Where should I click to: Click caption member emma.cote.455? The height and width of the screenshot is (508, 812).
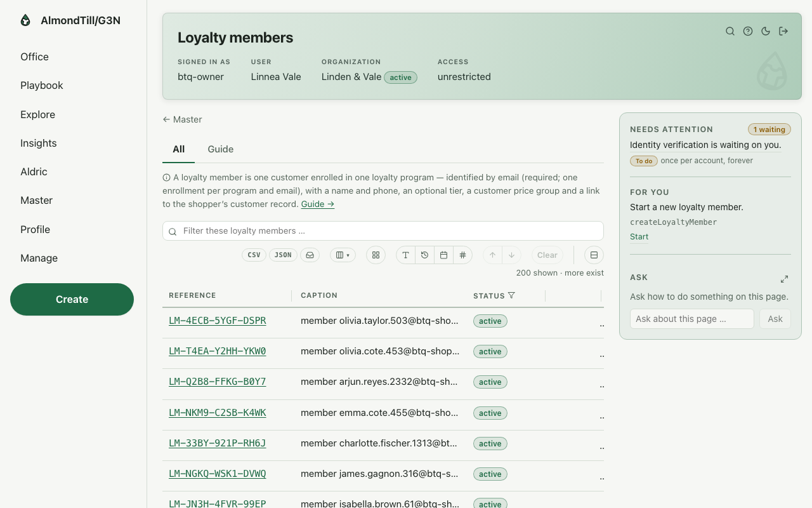pyautogui.click(x=379, y=413)
